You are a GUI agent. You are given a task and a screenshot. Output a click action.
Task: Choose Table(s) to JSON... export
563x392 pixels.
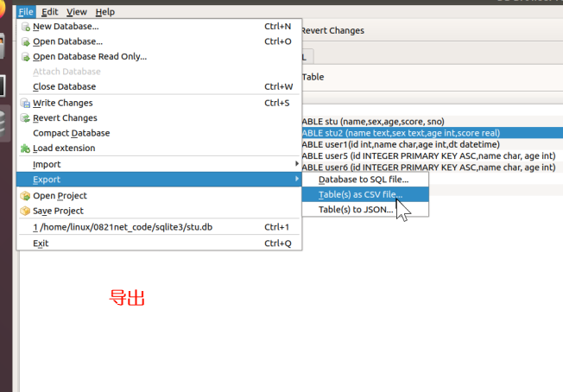coord(365,210)
